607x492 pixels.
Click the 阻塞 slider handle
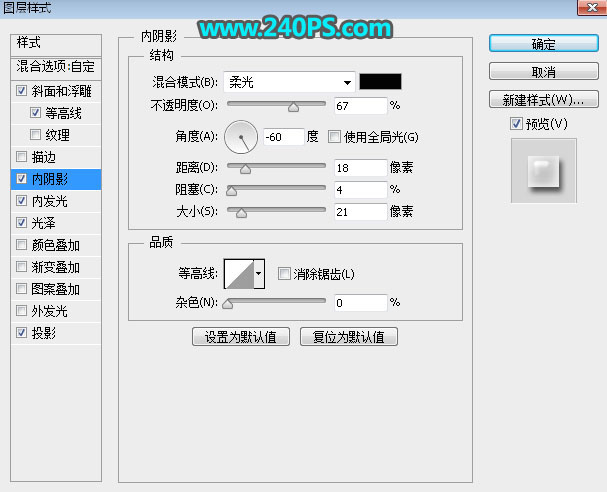click(x=231, y=190)
